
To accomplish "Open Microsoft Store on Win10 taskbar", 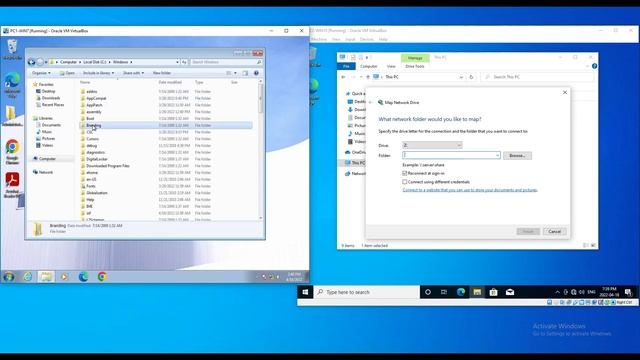I will 493,292.
